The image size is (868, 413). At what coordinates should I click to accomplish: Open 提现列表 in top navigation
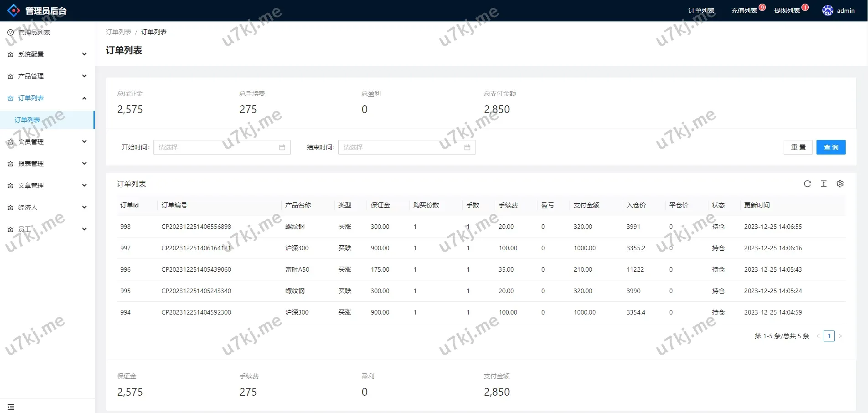(x=786, y=10)
